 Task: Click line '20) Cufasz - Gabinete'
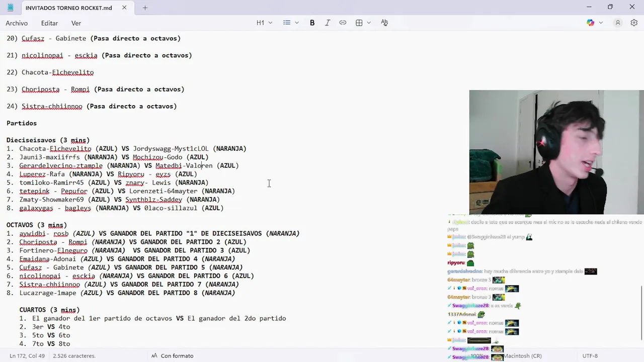pyautogui.click(x=94, y=38)
